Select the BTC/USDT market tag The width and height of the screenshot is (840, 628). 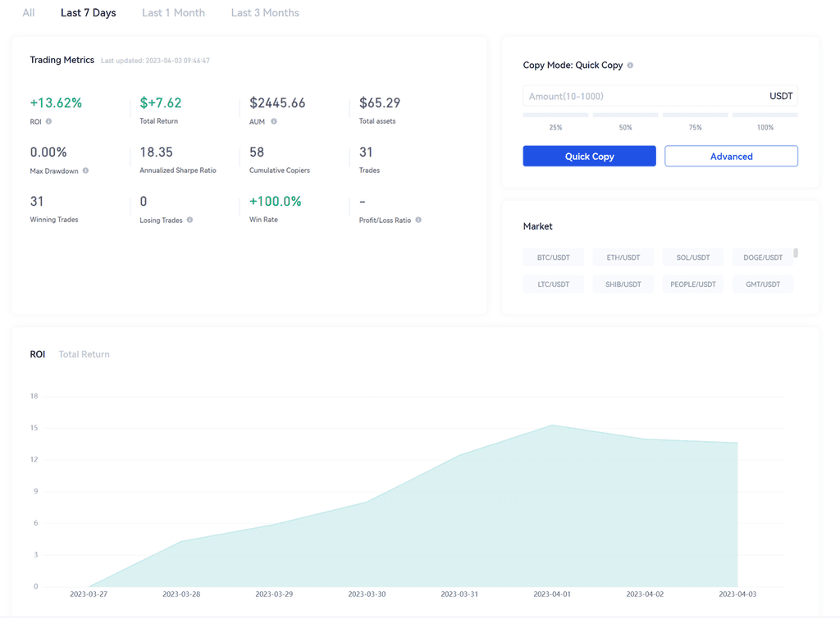(x=554, y=257)
